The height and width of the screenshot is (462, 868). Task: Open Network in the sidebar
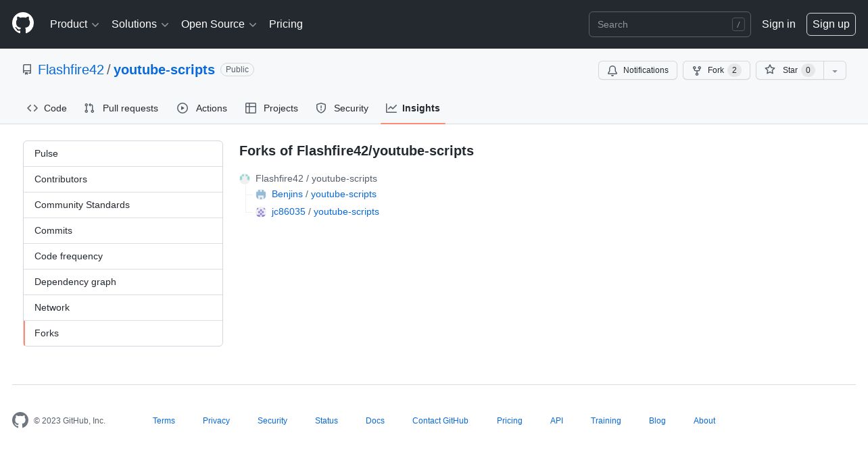click(x=123, y=308)
